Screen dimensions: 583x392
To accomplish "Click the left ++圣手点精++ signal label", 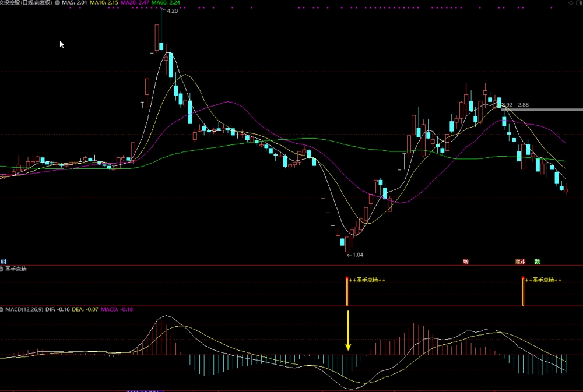I will pos(367,280).
